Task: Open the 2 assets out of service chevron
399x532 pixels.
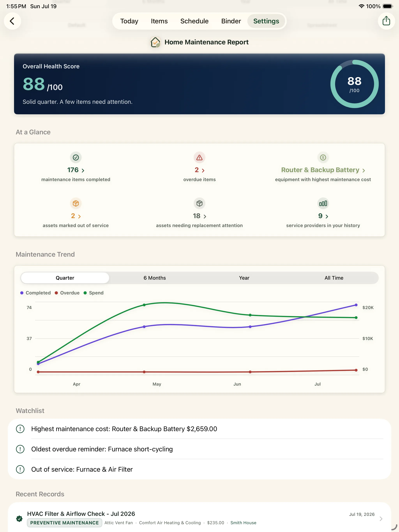Action: 79,217
